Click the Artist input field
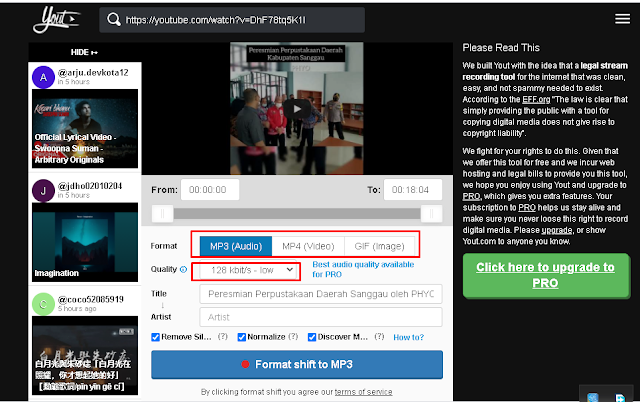Viewport: 640px width, 402px height. point(321,317)
